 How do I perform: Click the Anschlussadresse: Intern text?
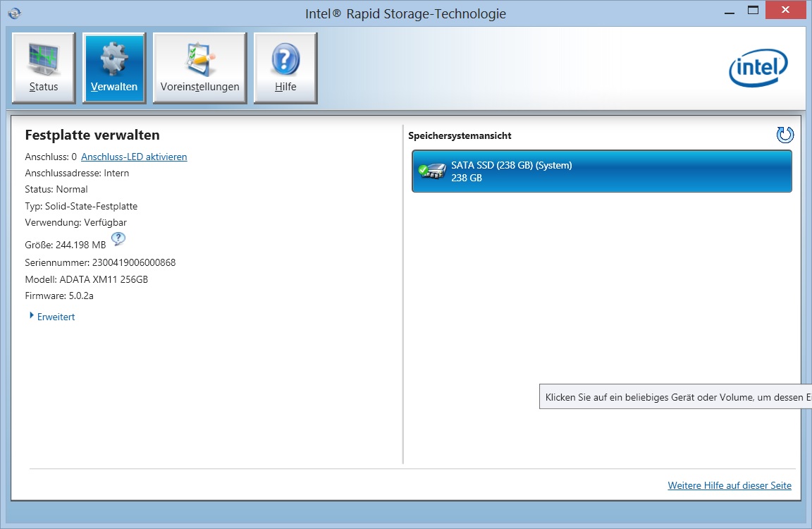[x=77, y=173]
